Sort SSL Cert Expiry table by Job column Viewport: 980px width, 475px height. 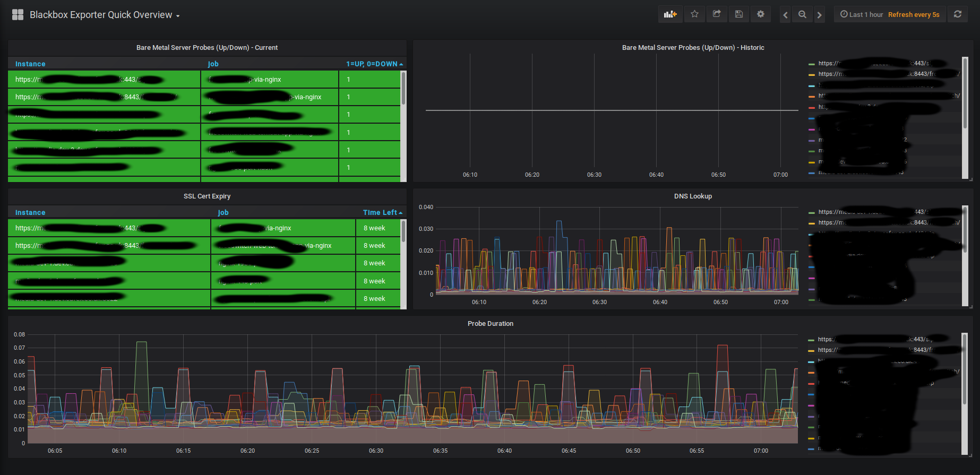point(223,213)
